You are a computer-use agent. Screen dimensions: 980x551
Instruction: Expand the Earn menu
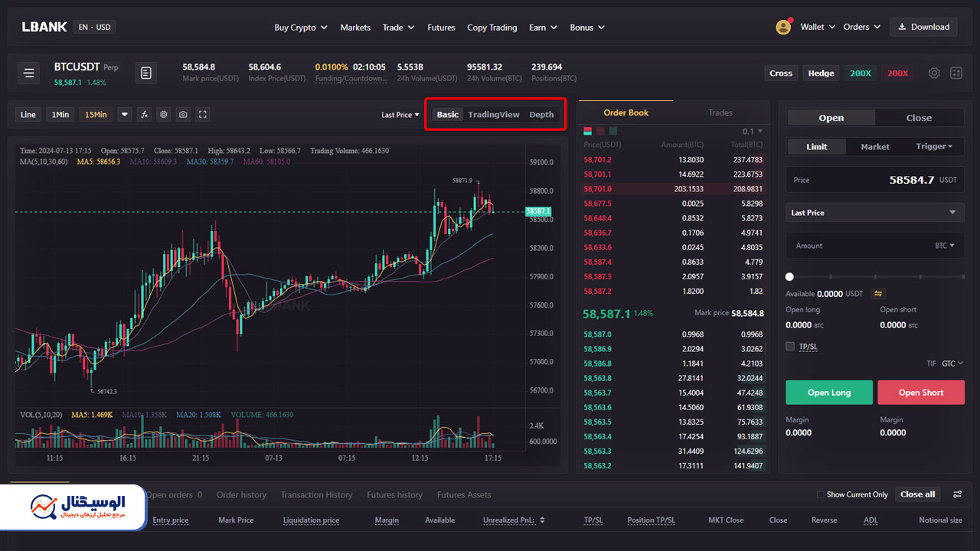(543, 28)
